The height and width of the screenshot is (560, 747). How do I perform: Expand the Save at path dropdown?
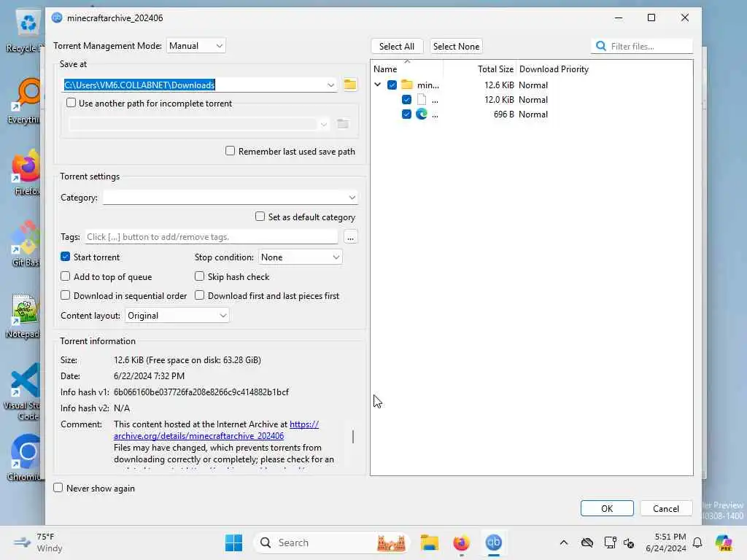pyautogui.click(x=330, y=85)
